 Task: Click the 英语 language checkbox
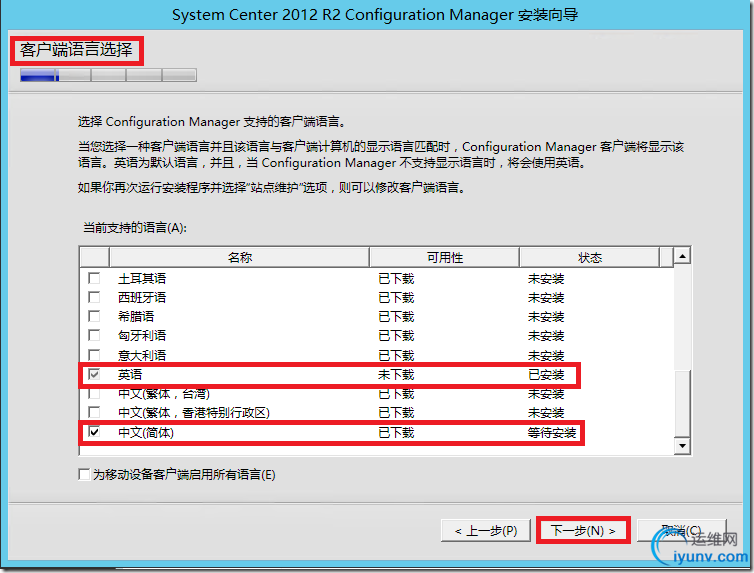[x=94, y=374]
